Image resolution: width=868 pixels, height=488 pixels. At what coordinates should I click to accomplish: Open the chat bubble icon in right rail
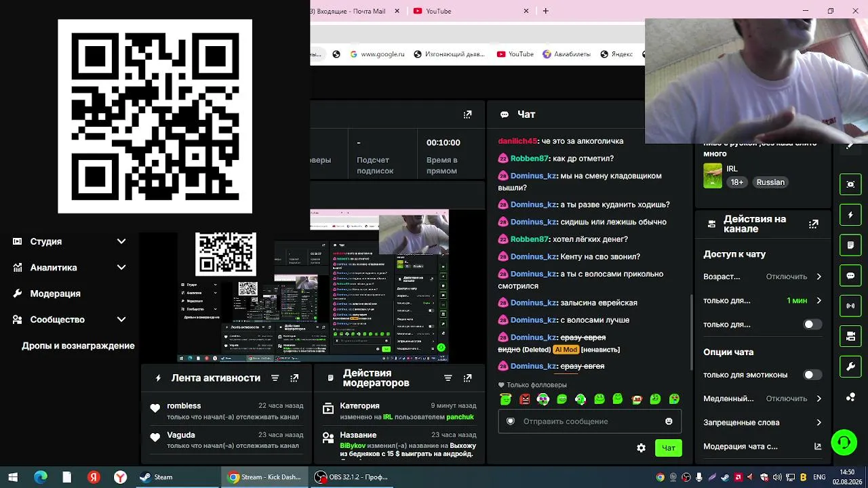tap(850, 276)
